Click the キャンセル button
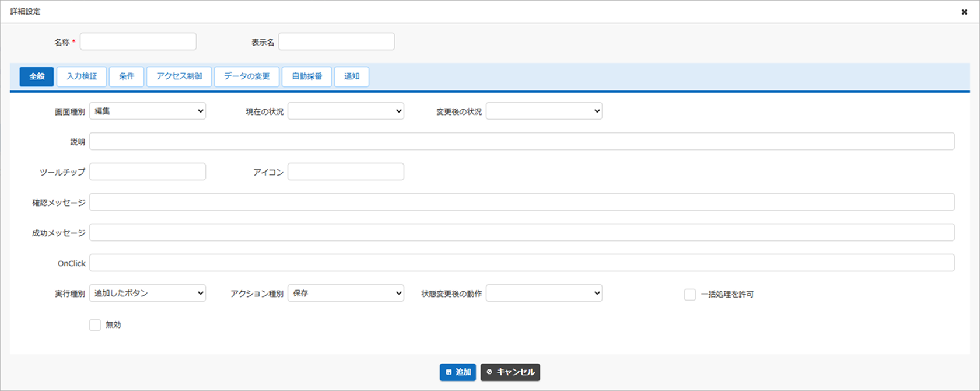Viewport: 980px width, 391px height. coord(510,372)
